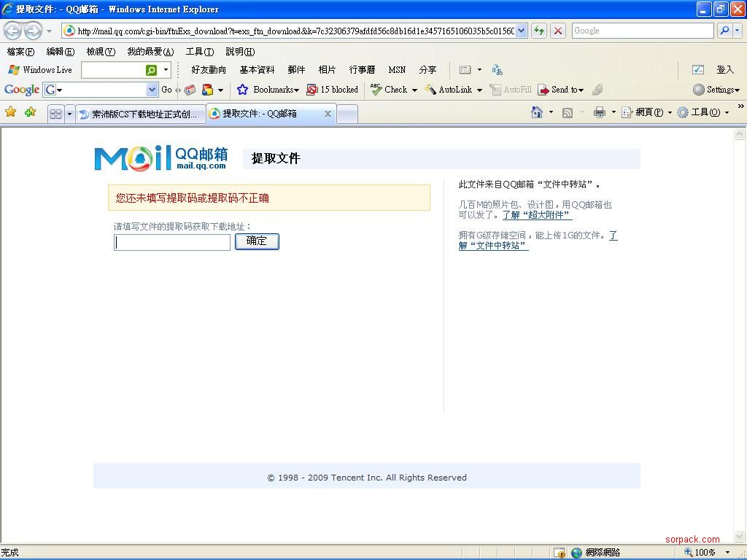Viewport: 747px width, 560px height.
Task: Toggle the 15 blocked popup blocker
Action: coord(333,90)
